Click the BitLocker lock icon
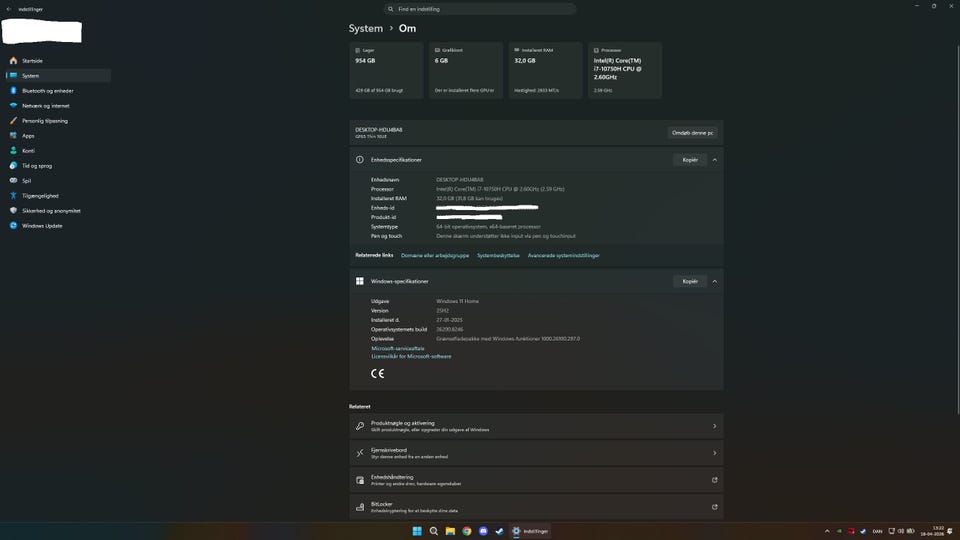The height and width of the screenshot is (540, 960). [360, 507]
